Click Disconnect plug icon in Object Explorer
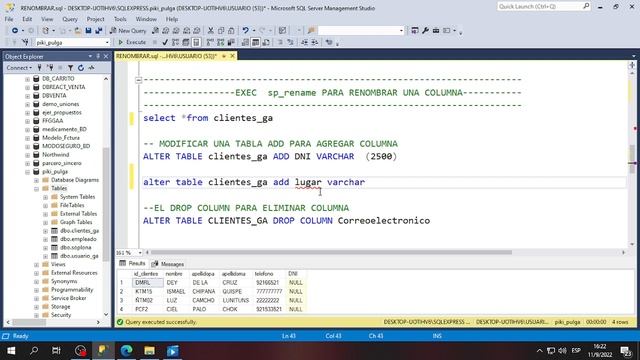640x360 pixels. (50, 68)
